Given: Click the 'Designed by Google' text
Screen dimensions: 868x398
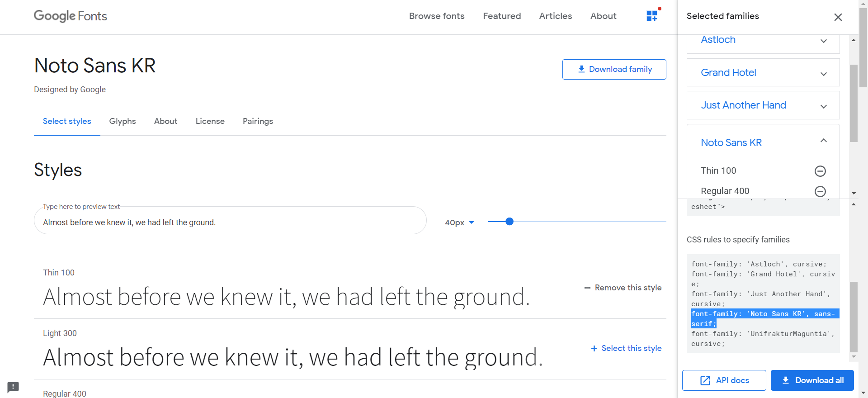Looking at the screenshot, I should (x=70, y=90).
